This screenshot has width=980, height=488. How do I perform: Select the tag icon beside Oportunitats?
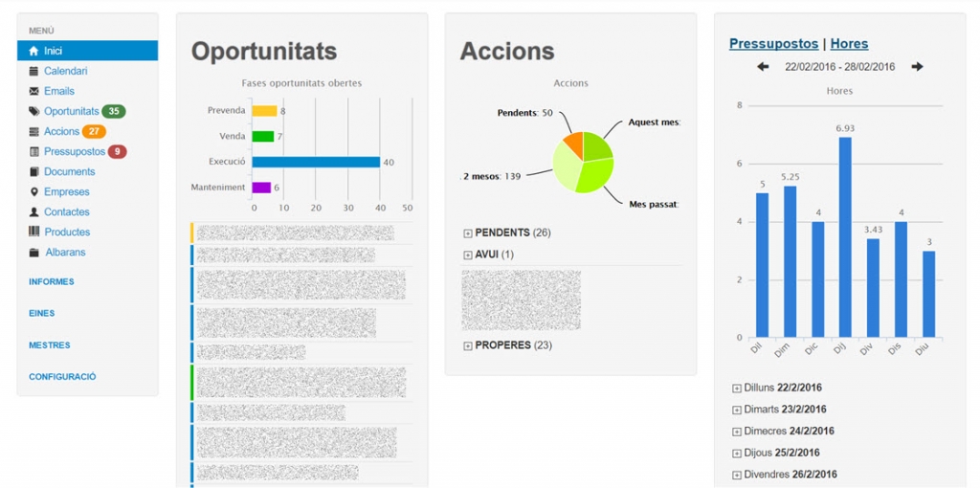coord(33,112)
